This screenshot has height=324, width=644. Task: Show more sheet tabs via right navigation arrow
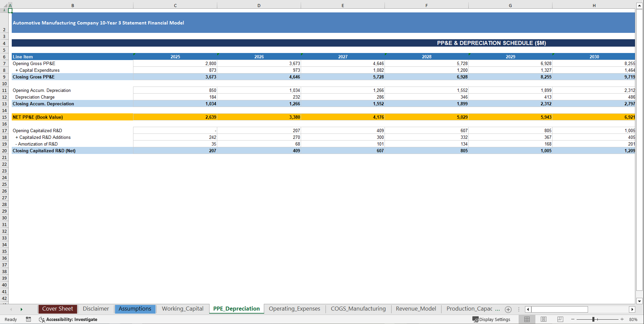[x=21, y=309]
